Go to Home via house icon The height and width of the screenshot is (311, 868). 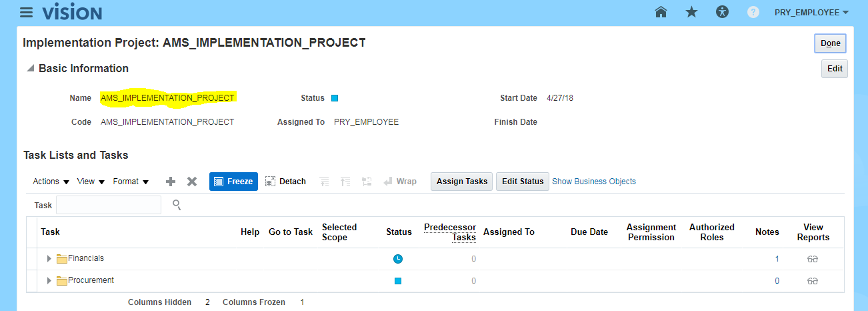click(x=661, y=12)
